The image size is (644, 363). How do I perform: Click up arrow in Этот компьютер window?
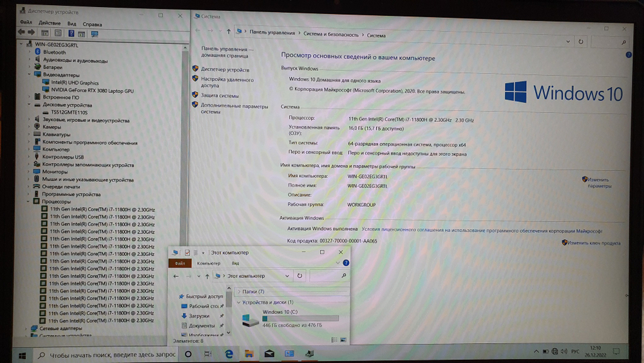tap(207, 276)
